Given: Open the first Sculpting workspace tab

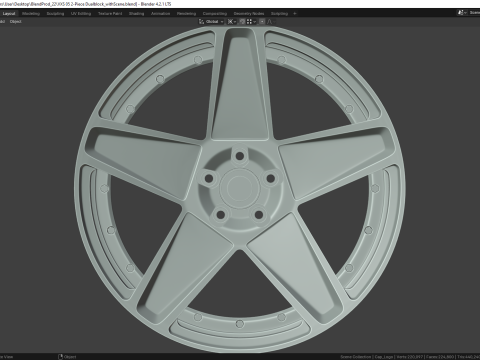Looking at the screenshot, I should [55, 14].
